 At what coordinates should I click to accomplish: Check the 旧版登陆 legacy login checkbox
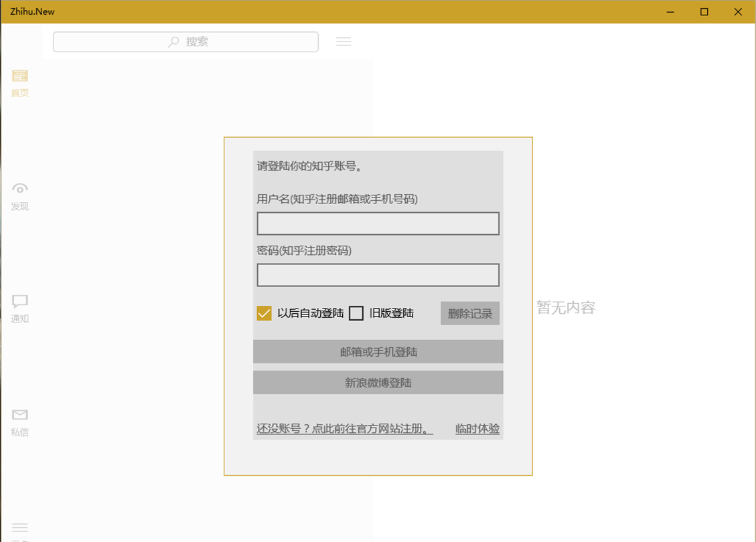pyautogui.click(x=356, y=313)
